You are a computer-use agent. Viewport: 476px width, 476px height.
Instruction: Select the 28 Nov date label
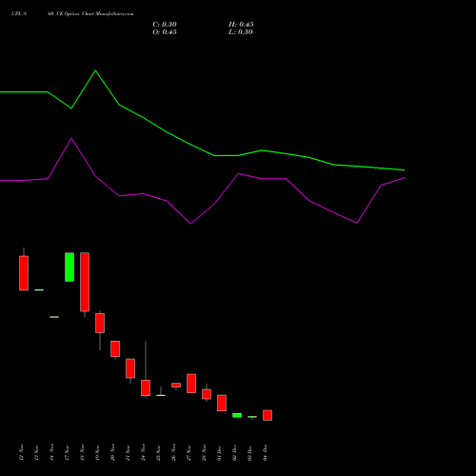click(x=205, y=452)
